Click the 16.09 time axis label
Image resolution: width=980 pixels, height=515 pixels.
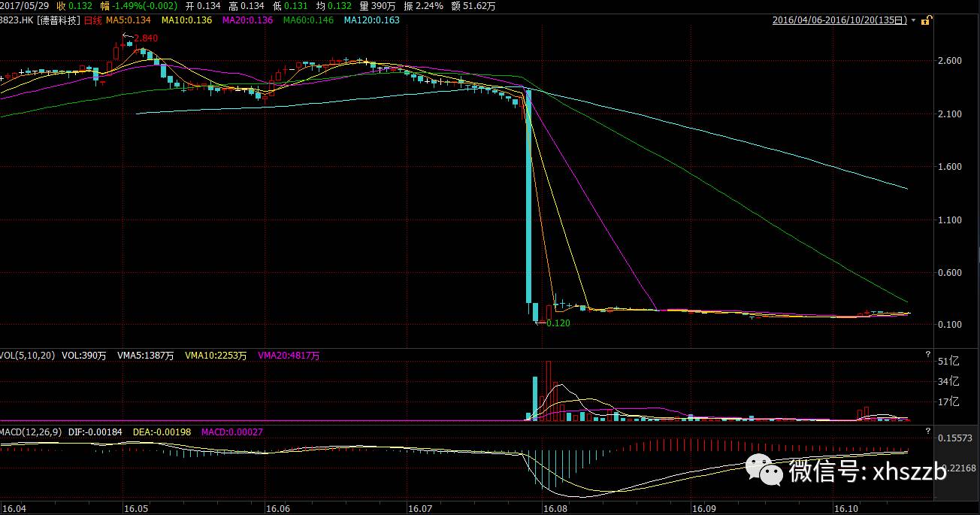(705, 508)
